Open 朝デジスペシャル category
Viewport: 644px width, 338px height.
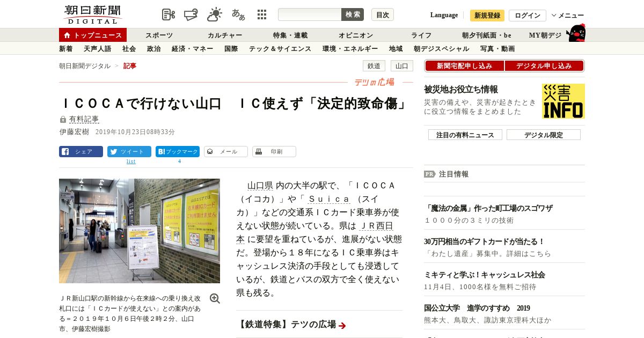tap(442, 49)
